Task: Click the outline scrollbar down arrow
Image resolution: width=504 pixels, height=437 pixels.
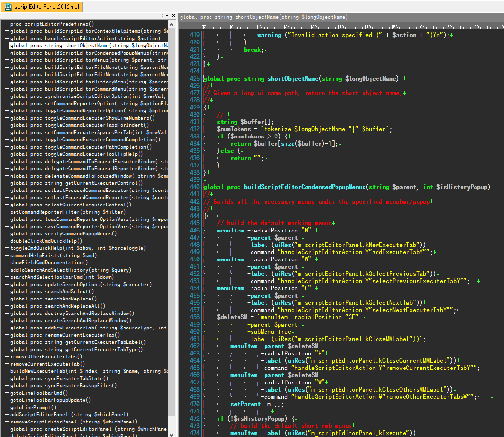Action: [172, 434]
